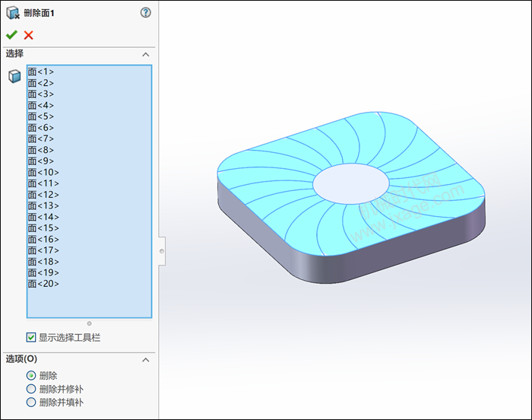Select the 删除并修补 radio option
This screenshot has height=420, width=532.
coord(31,389)
